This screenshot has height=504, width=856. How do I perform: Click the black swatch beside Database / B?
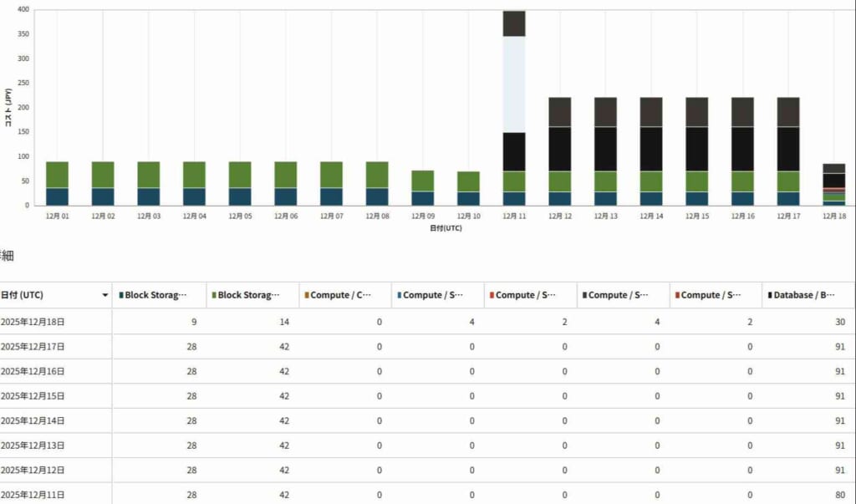tap(769, 295)
